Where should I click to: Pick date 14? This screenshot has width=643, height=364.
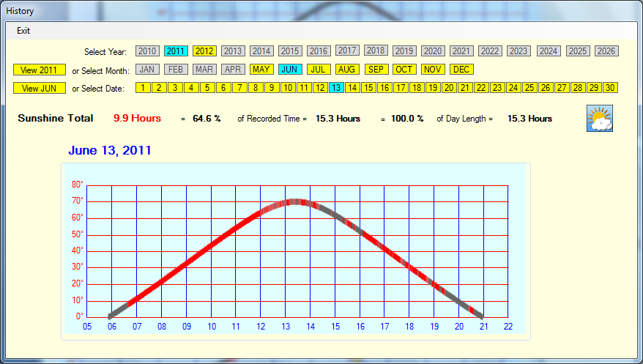(x=352, y=88)
